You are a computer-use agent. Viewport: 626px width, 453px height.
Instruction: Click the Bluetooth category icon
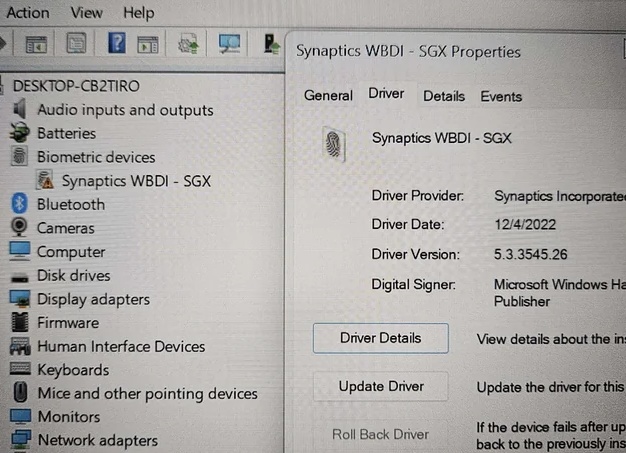click(19, 203)
